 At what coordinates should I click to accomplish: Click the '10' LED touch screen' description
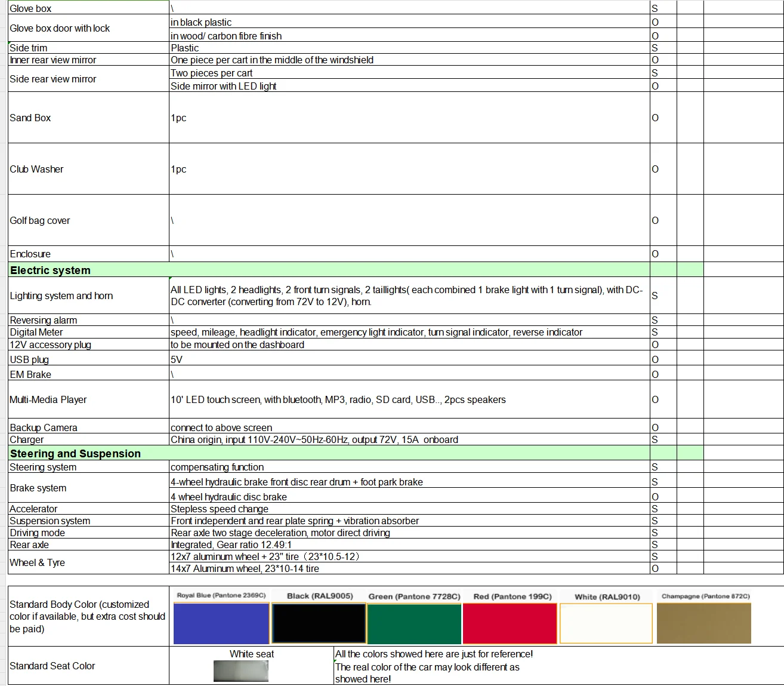[409, 399]
